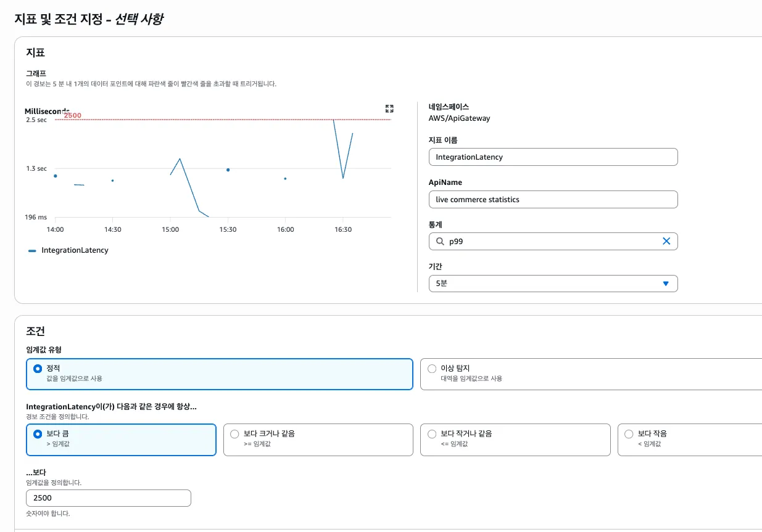The image size is (762, 532).
Task: Choose the less than condition
Action: point(629,434)
